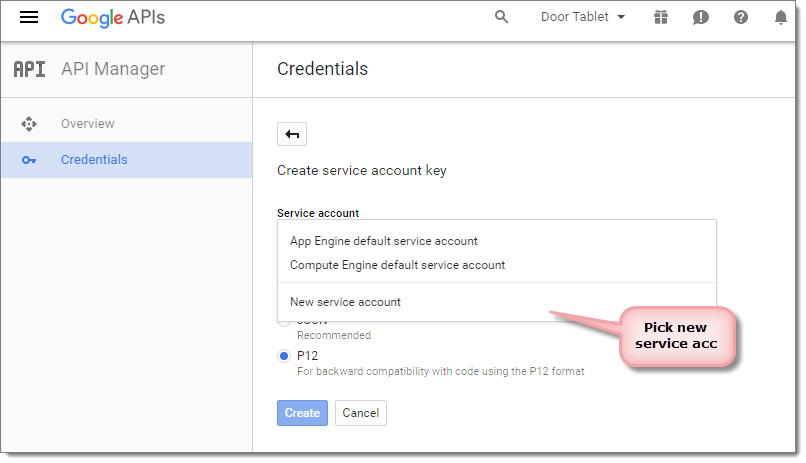Open the hamburger navigation menu
The image size is (806, 463).
pos(29,17)
